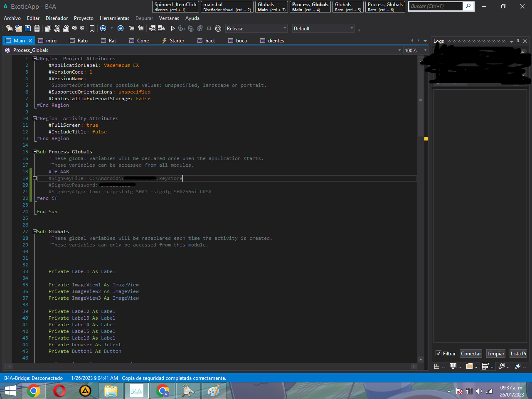Click the Conectar button
The width and height of the screenshot is (532, 399).
471,354
